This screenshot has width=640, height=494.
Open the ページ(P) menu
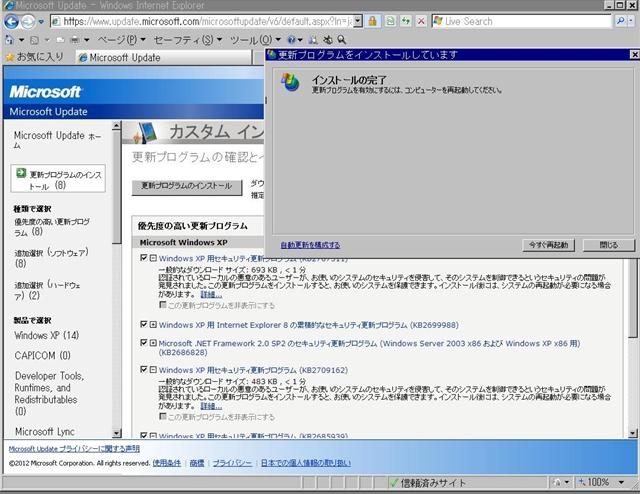click(121, 40)
